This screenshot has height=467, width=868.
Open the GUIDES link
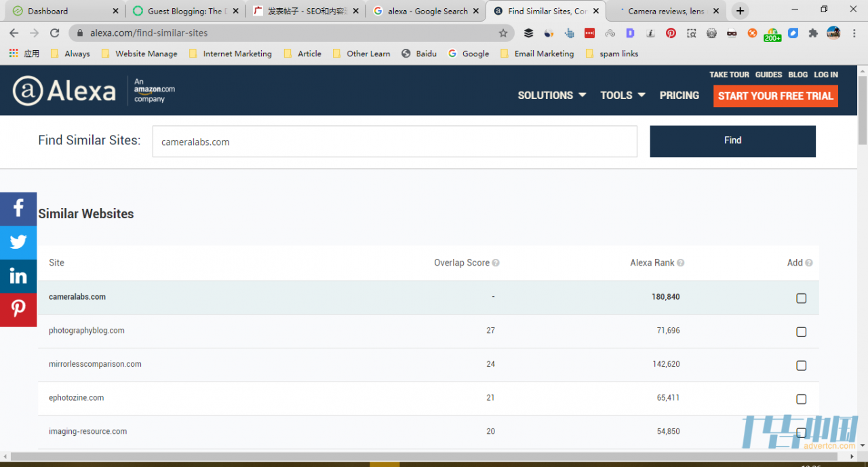[x=768, y=75]
